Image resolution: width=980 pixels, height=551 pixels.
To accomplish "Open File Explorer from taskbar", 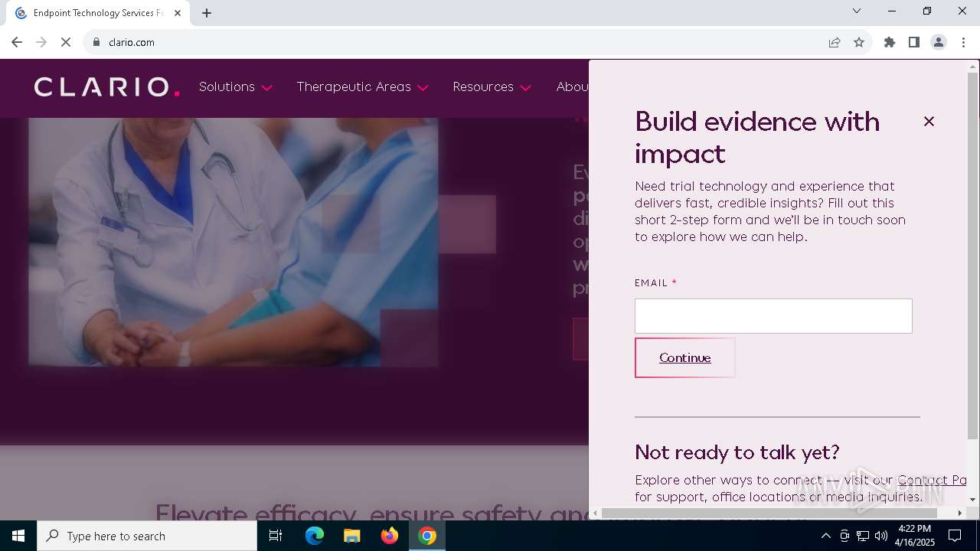I will [x=351, y=536].
